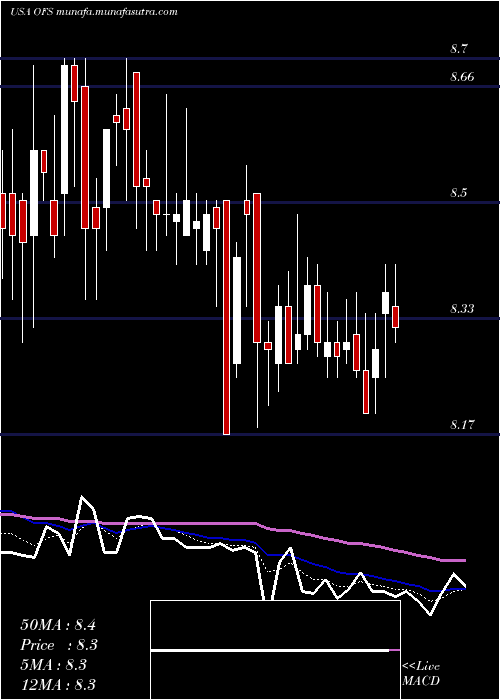Screen dimensions: 500x700
Task: Click the 'Price : 8.3' readout
Action: click(x=59, y=645)
